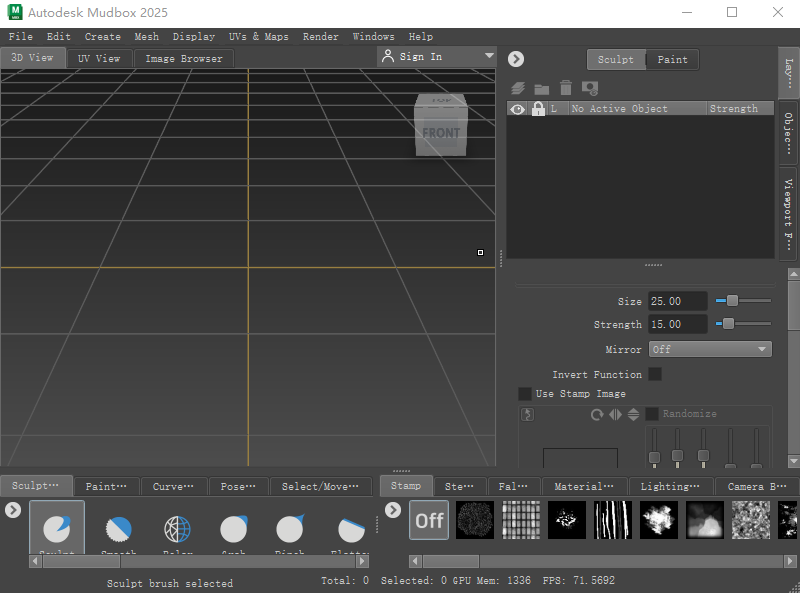The width and height of the screenshot is (800, 593).
Task: Select the Sculpt brush tool
Action: pyautogui.click(x=57, y=528)
